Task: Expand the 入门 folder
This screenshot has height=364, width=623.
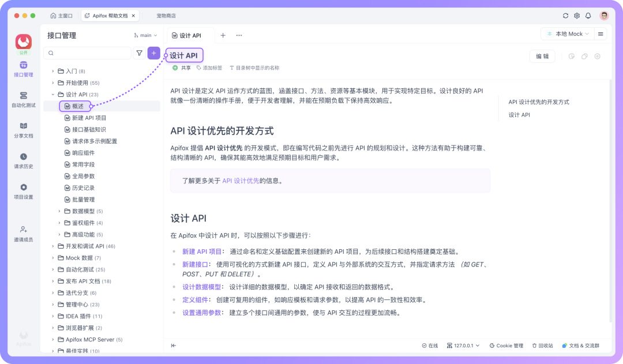Action: click(53, 71)
